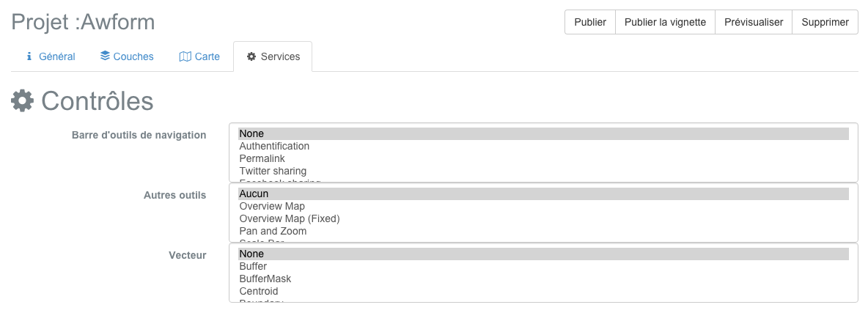Select Authentification in navigation toolbar list
The height and width of the screenshot is (313, 868).
(544, 147)
